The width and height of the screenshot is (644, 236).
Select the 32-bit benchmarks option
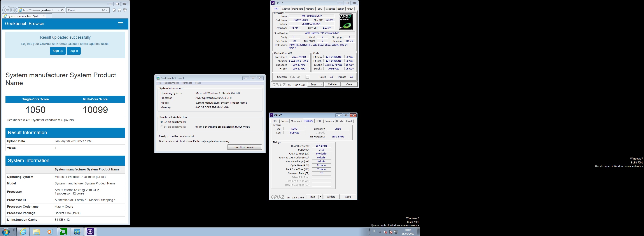162,122
